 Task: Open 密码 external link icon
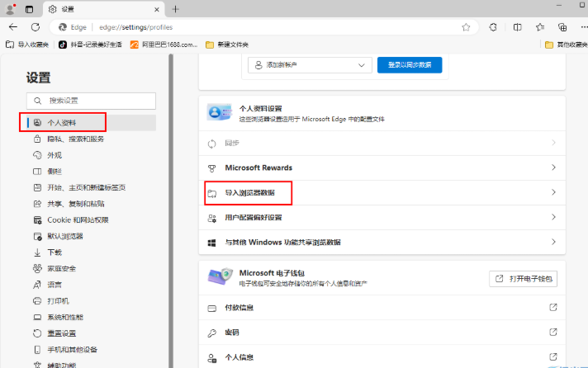553,332
